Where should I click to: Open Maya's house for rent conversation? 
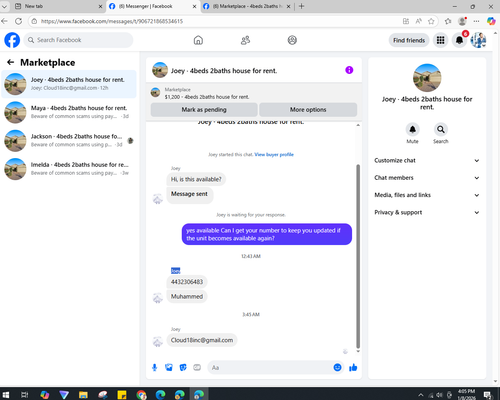[x=69, y=112]
